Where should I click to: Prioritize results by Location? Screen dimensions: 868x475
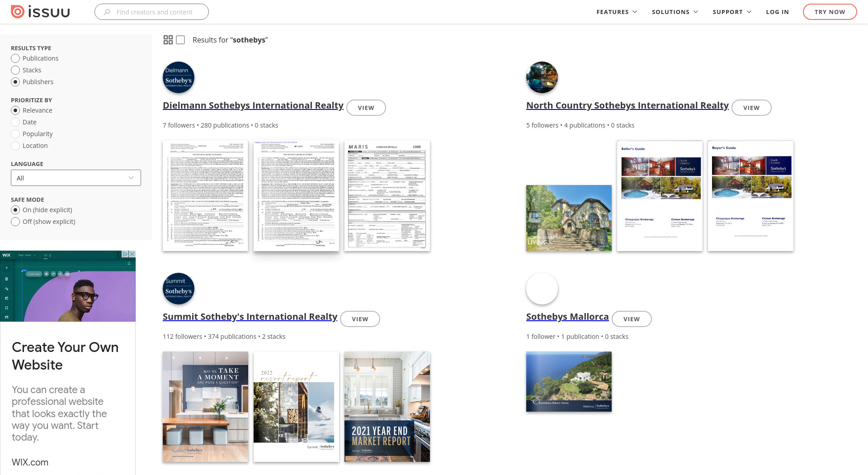[15, 146]
